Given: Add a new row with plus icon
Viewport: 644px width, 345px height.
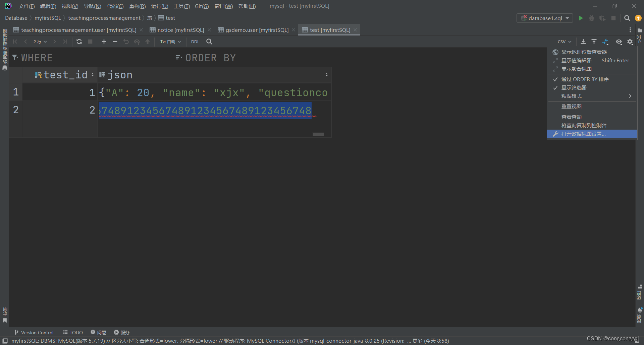Looking at the screenshot, I should (104, 42).
